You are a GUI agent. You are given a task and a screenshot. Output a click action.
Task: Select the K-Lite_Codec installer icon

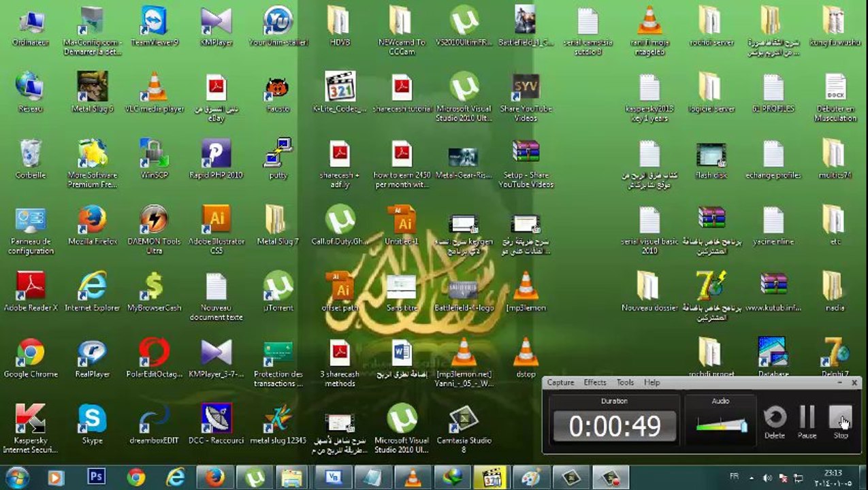(340, 93)
